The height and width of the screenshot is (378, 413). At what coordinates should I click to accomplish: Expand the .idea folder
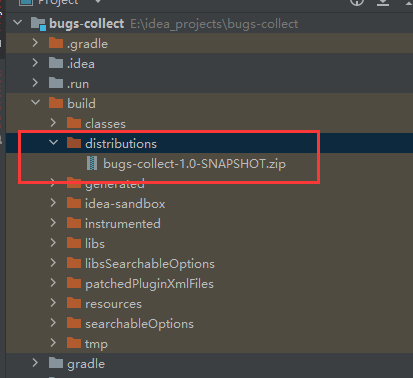(35, 63)
